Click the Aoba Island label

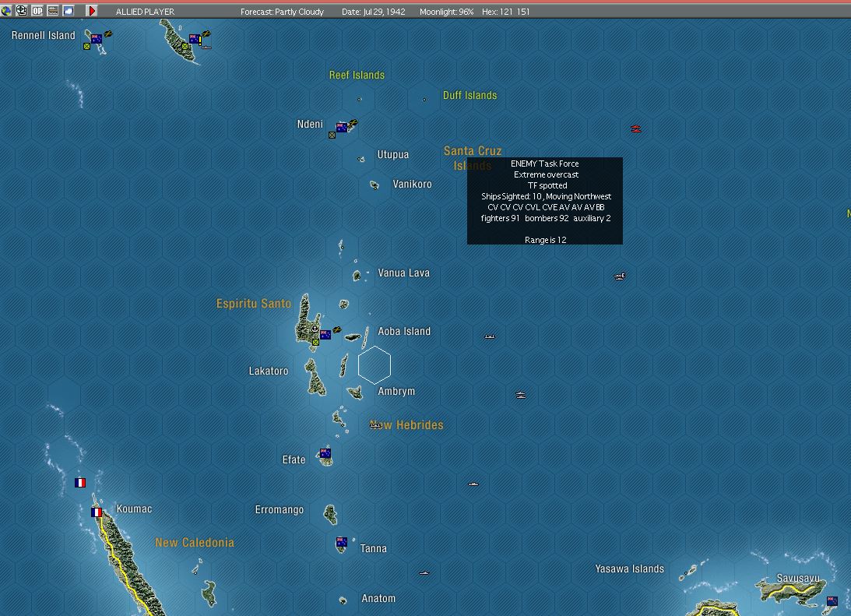[x=404, y=331]
